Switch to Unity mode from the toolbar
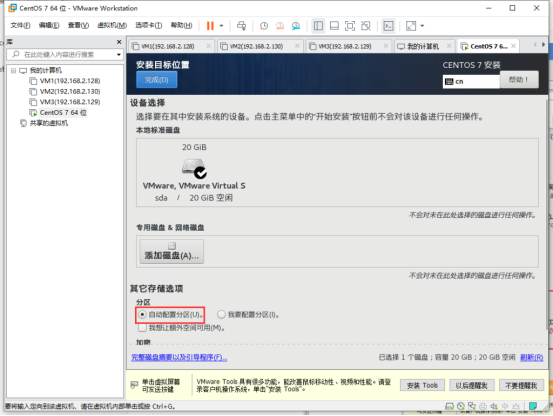This screenshot has width=553, height=416. click(366, 26)
